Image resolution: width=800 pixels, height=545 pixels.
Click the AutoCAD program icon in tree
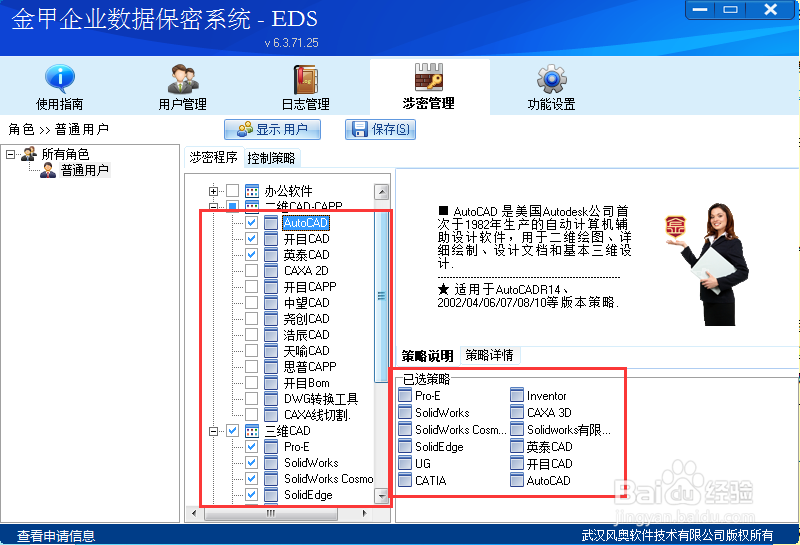point(271,223)
